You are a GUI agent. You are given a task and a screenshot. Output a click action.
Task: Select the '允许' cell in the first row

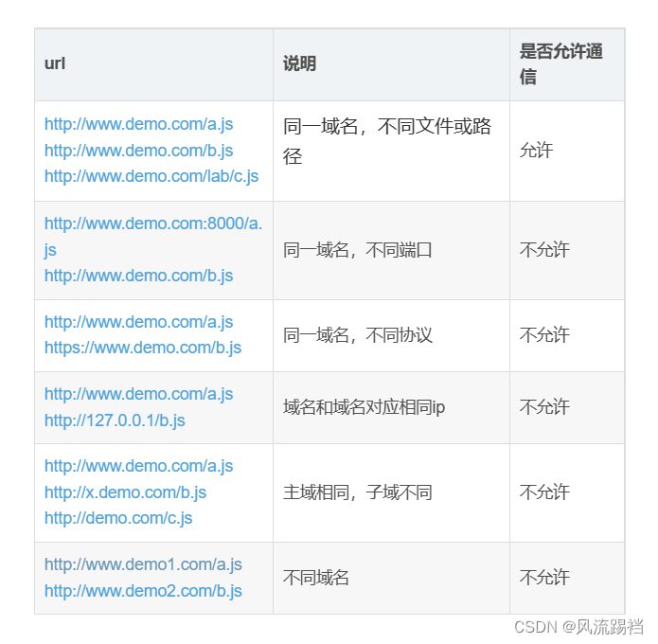(536, 151)
